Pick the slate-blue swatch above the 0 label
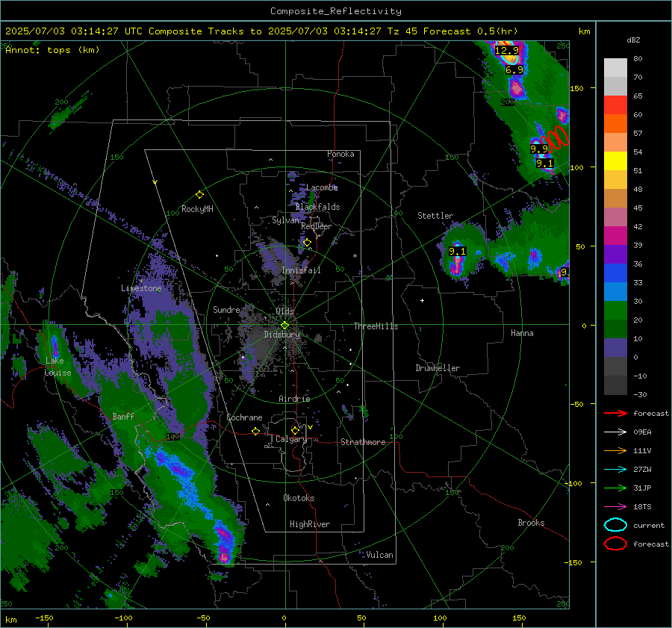The width and height of the screenshot is (672, 628). pos(615,348)
